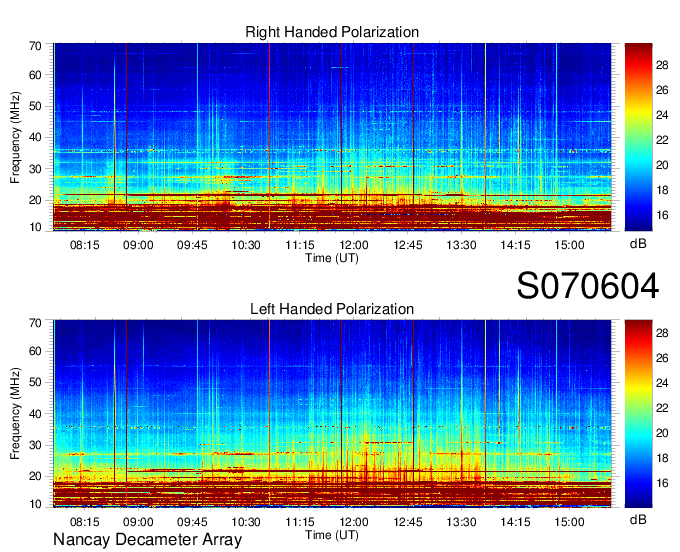
Task: Click the 40 MHz tick of Left Handed plot
Action: 35,414
